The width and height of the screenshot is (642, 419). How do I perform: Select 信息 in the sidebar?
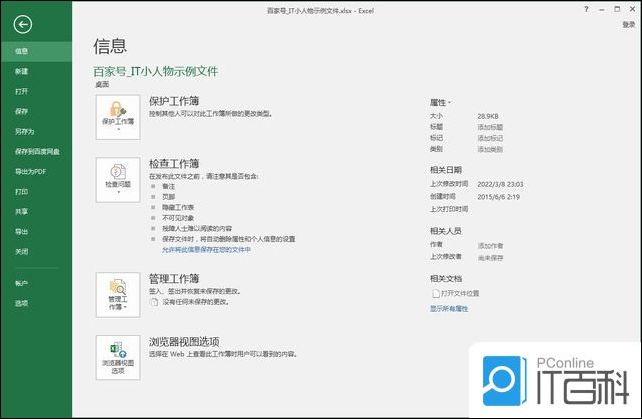click(x=36, y=51)
